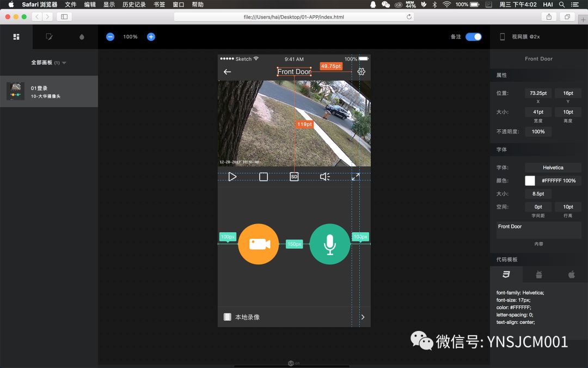
Task: Expand the 全部画板 artboards dropdown
Action: tap(64, 63)
